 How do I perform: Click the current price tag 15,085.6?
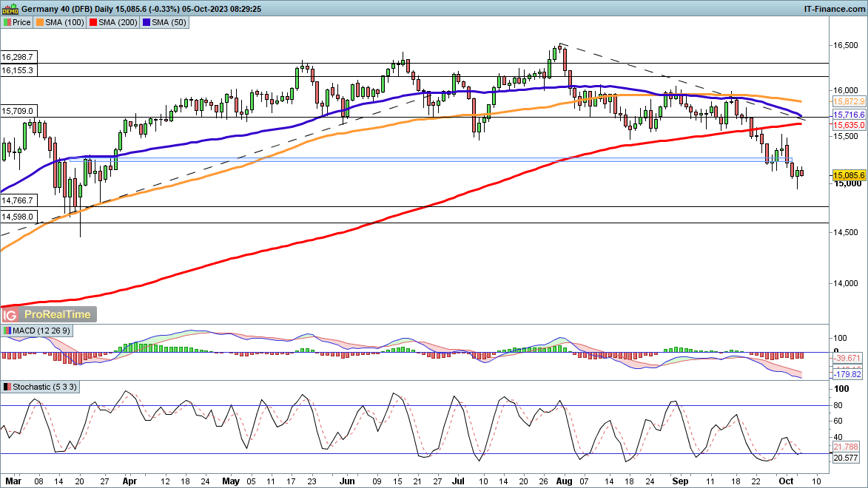(849, 175)
